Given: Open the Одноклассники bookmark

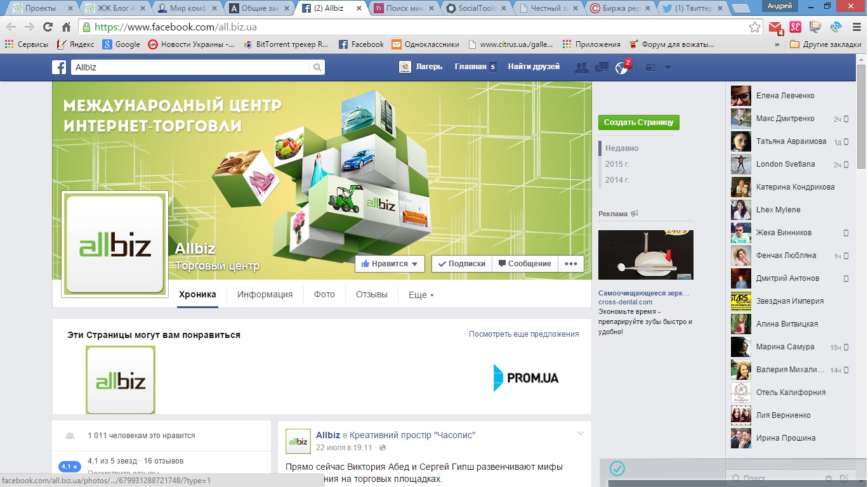Looking at the screenshot, I should (425, 44).
